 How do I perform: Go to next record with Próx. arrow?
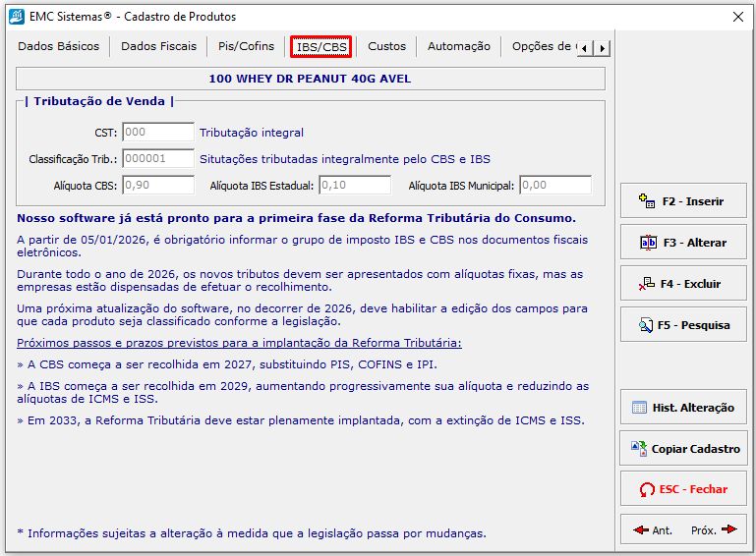(714, 530)
